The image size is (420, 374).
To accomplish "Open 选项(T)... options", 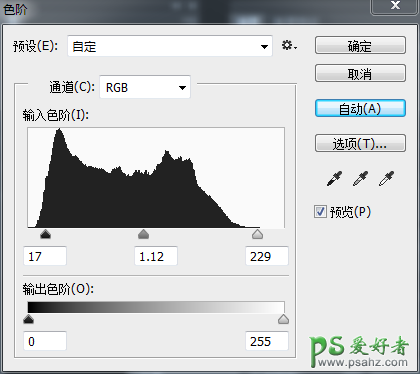I will click(360, 143).
